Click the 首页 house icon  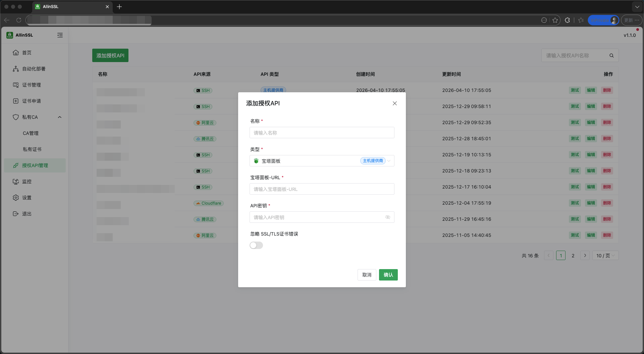coord(16,53)
